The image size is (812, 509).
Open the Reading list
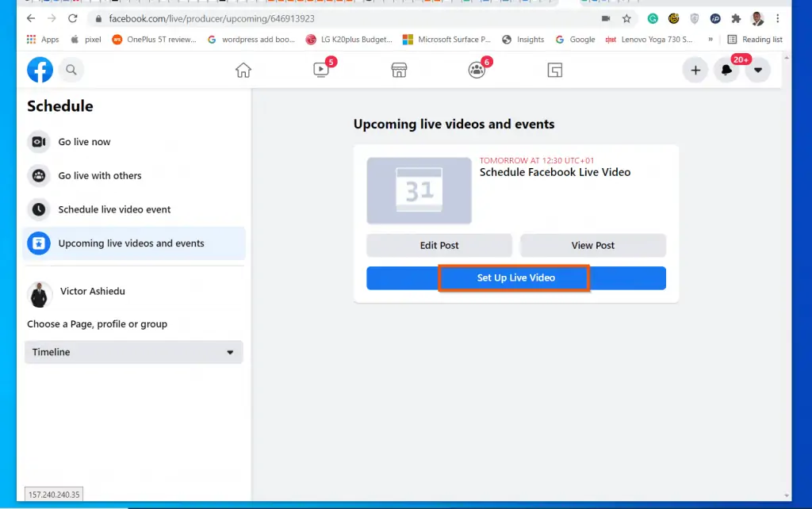coord(755,40)
